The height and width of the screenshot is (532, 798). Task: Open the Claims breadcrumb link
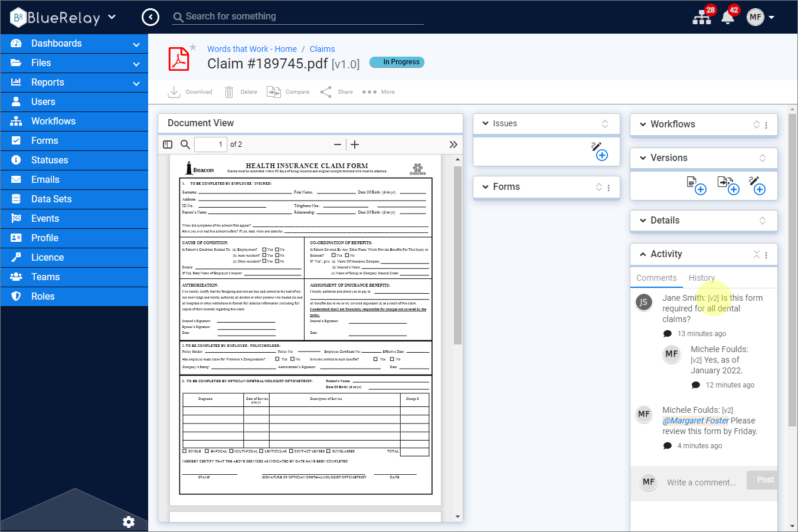322,49
